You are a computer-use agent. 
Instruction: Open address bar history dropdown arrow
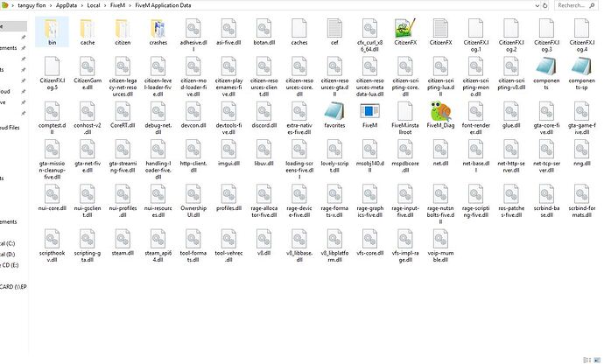pyautogui.click(x=537, y=6)
